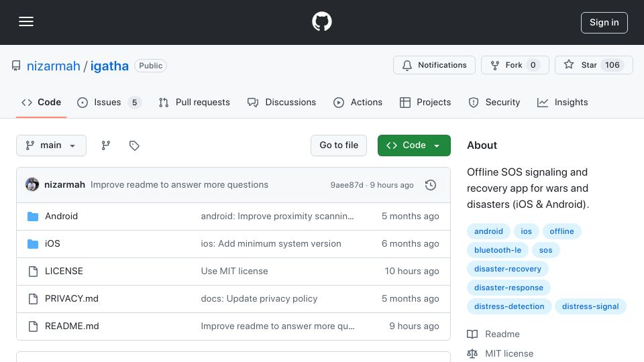Open the PRIVACY.md file
644x362 pixels.
[72, 299]
